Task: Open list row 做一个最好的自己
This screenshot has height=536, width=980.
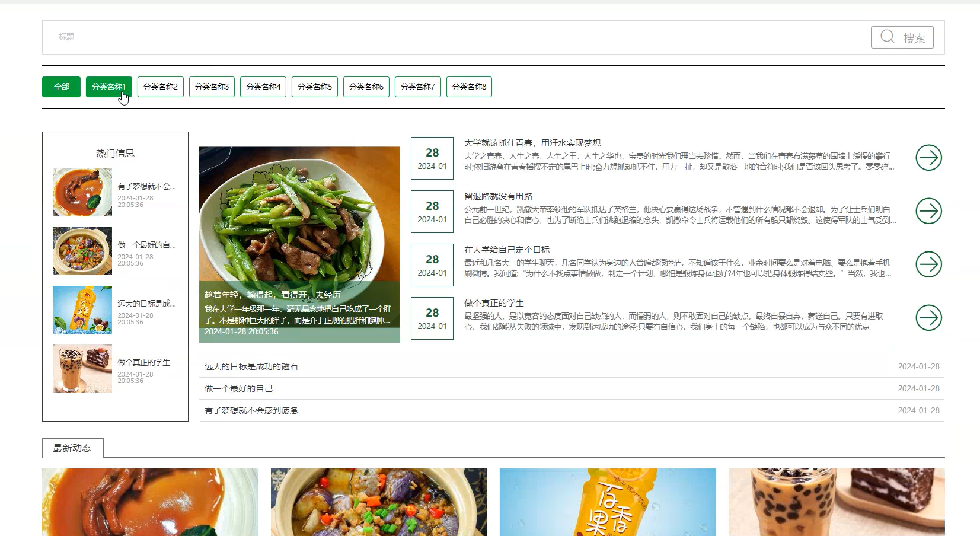Action: click(572, 388)
